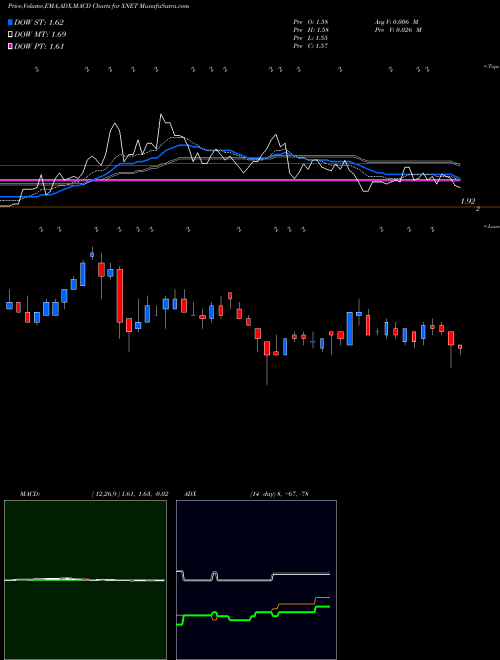Click the MACD '(12,26,9) 1.61, 1.63, -0.02' values

[130, 494]
